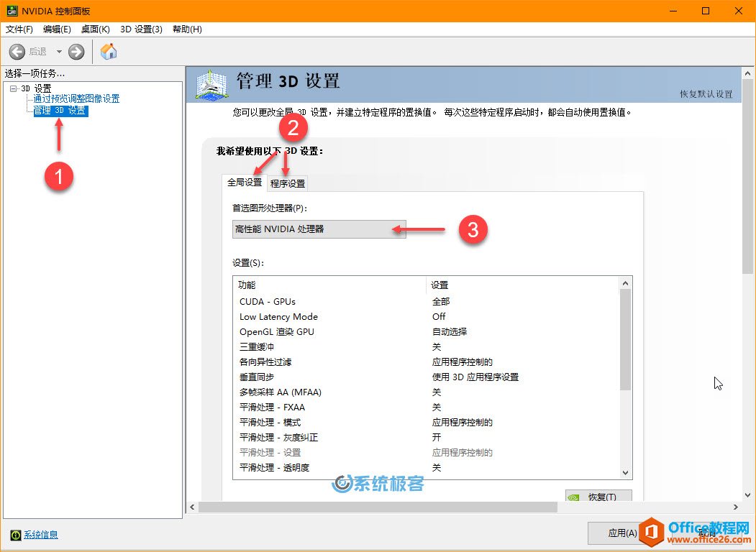Open the 文件(F) menu
The height and width of the screenshot is (552, 756).
(x=19, y=29)
